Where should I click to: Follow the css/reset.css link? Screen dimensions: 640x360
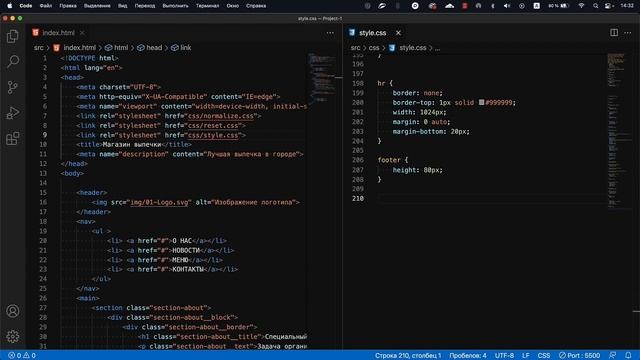[213, 126]
